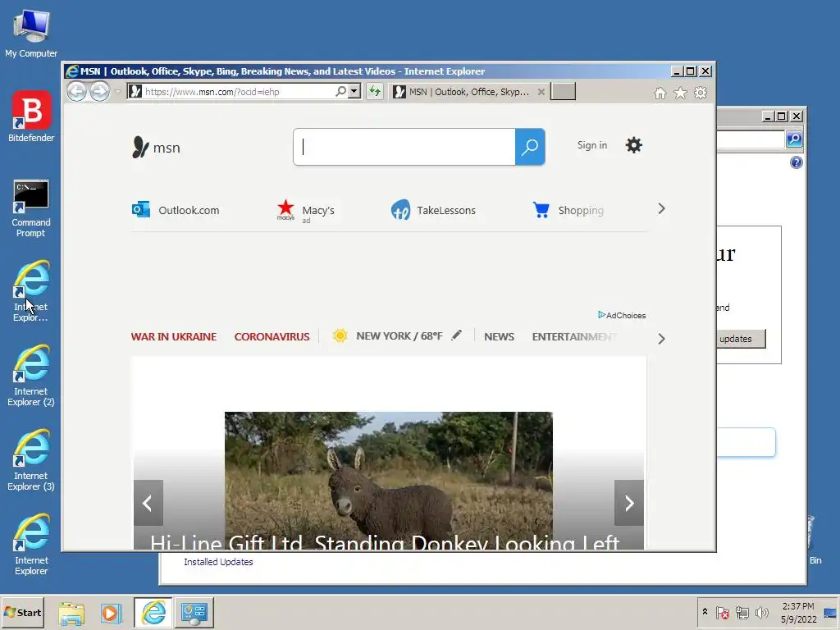Click the sun weather icon
The height and width of the screenshot is (630, 840).
coord(340,336)
